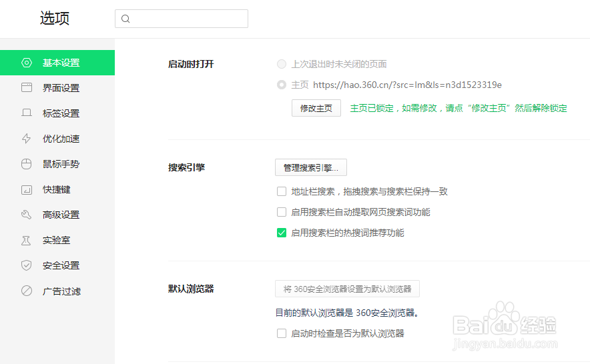Click the green 主页已锁定 notice text
The width and height of the screenshot is (590, 364).
pos(459,108)
